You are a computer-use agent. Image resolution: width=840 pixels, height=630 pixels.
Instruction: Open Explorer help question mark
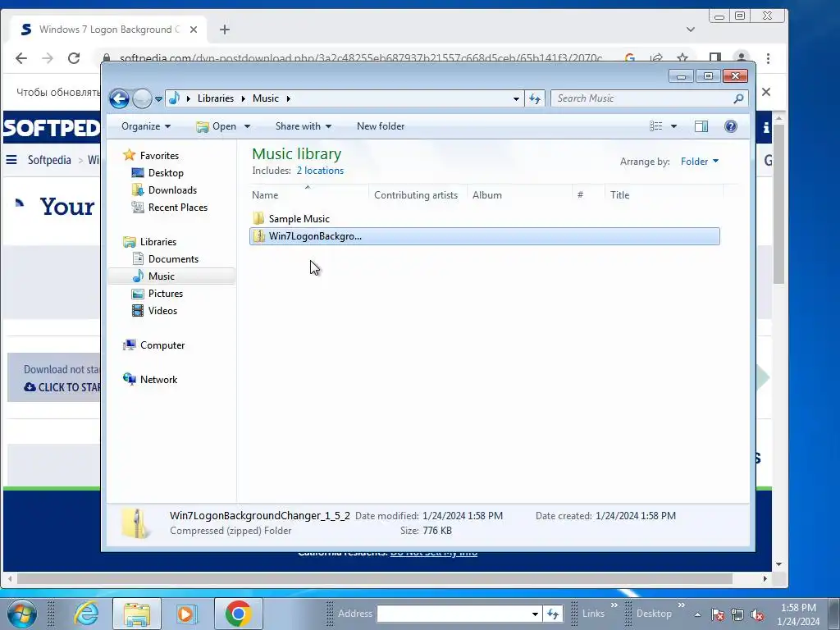[x=731, y=126]
